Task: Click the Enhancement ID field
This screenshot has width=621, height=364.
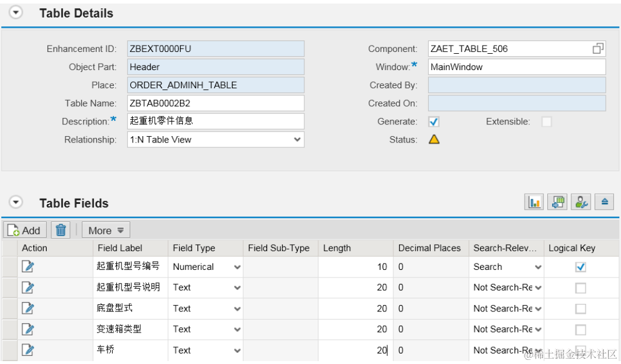Action: pos(216,48)
